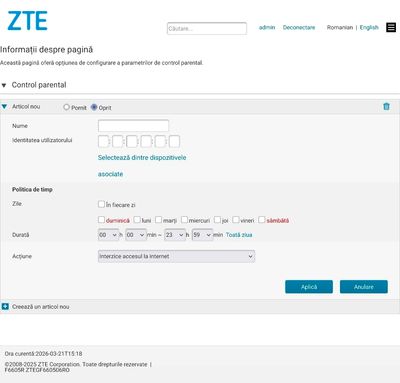Image resolution: width=400 pixels, height=383 pixels.
Task: Tick the sâmbătă checkbox
Action: coord(262,220)
